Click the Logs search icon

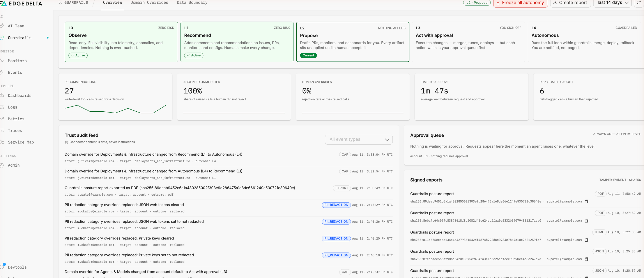click(2, 107)
